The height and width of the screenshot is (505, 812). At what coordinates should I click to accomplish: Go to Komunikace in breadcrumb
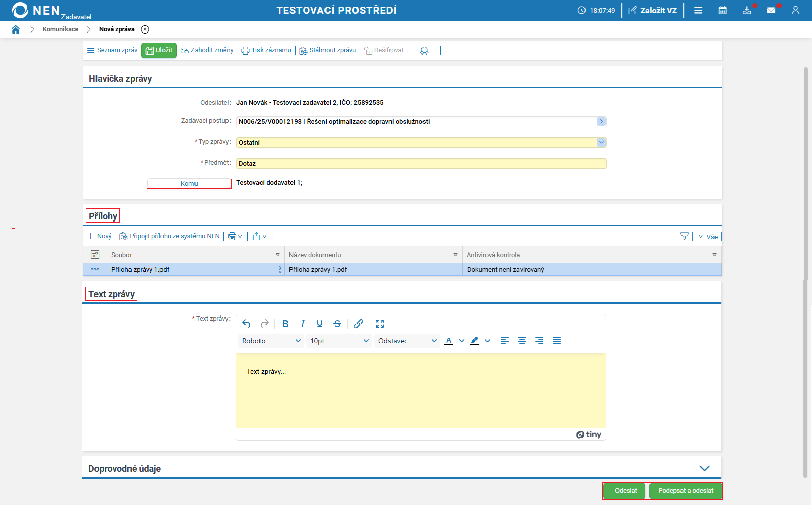[x=60, y=29]
